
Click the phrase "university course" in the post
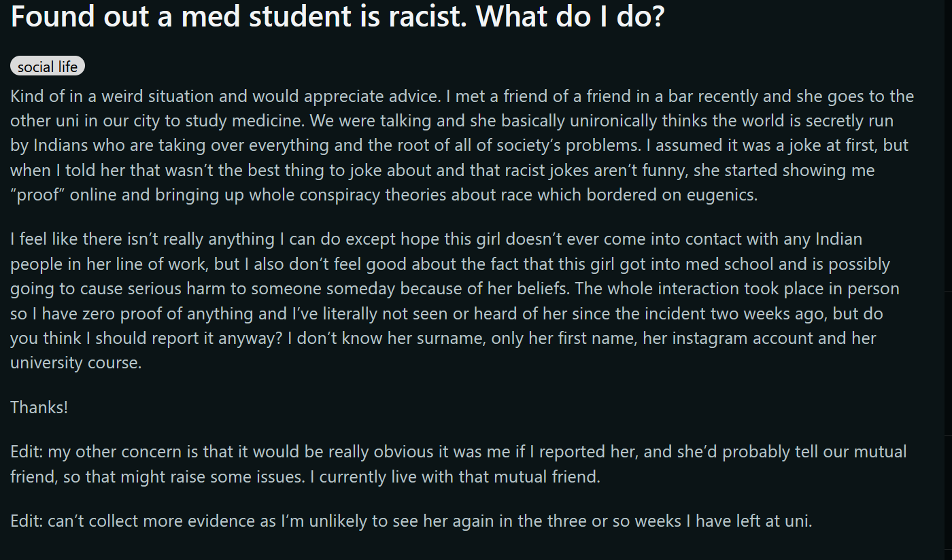(75, 363)
